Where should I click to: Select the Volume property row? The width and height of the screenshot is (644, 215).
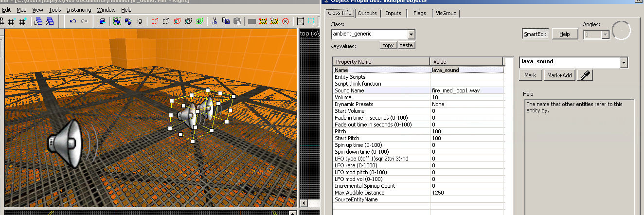(x=418, y=97)
